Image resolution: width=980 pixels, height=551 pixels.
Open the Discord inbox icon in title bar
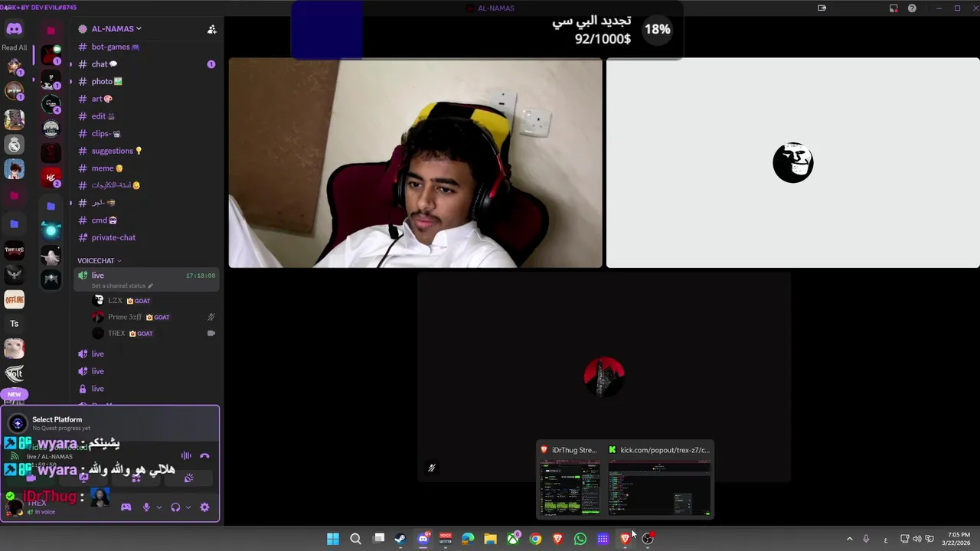click(893, 8)
